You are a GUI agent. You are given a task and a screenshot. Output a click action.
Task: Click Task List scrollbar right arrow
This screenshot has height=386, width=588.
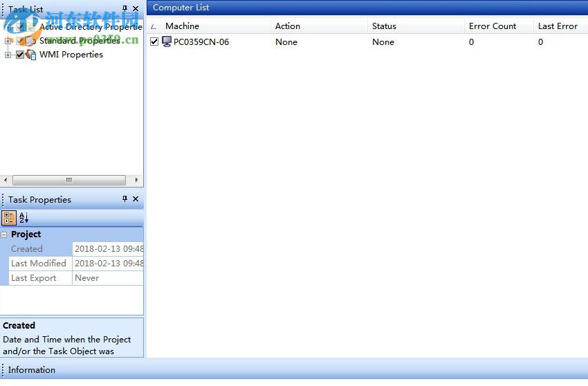[x=136, y=180]
